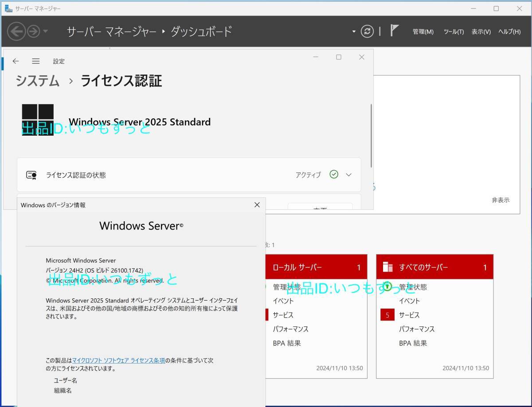Open the 管理(M) menu
Image resolution: width=532 pixels, height=407 pixels.
tap(423, 31)
